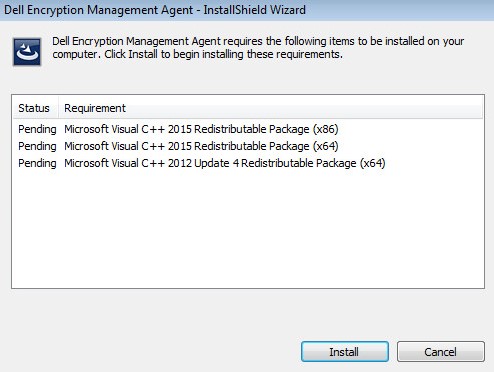The width and height of the screenshot is (494, 372).
Task: Click the blank header area right of Requirement
Action: pos(303,108)
